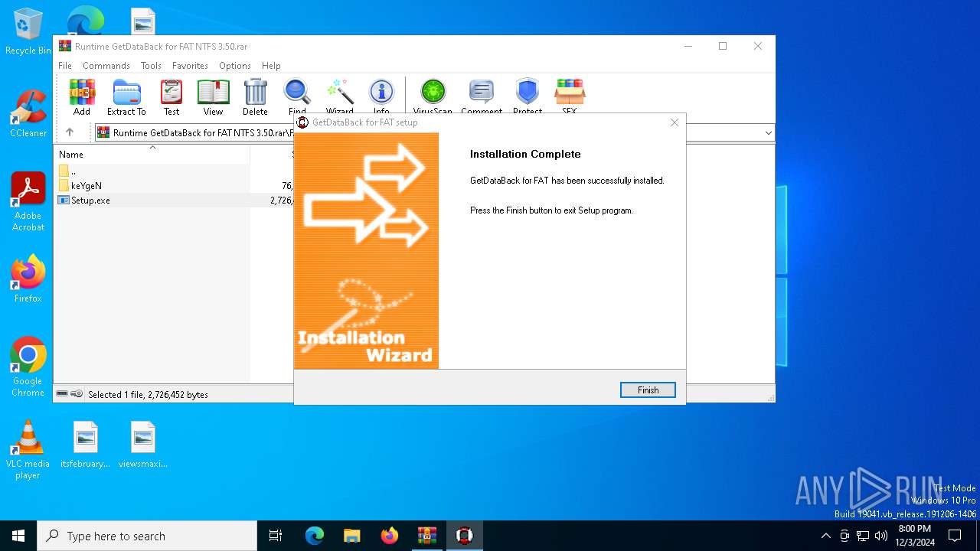Viewport: 980px width, 551px height.
Task: Open Microsoft Edge from the taskbar
Action: pyautogui.click(x=315, y=536)
